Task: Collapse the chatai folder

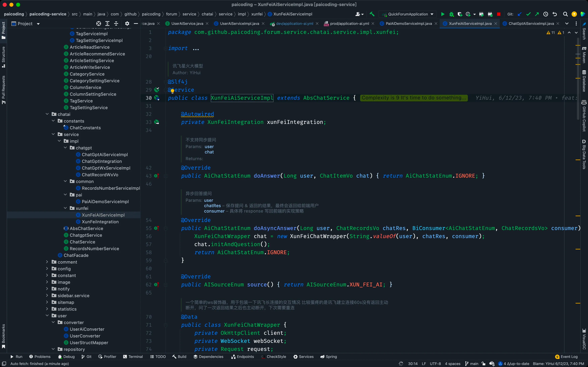Action: 47,114
